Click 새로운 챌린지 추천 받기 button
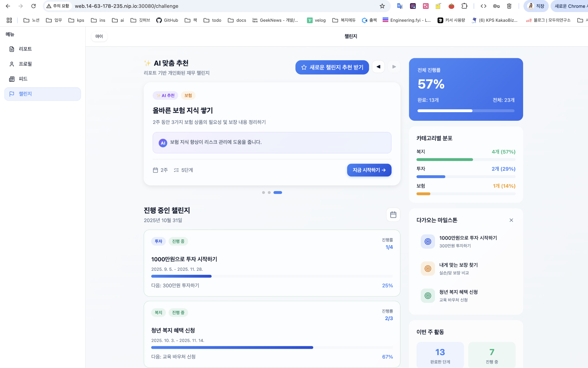 coord(332,67)
